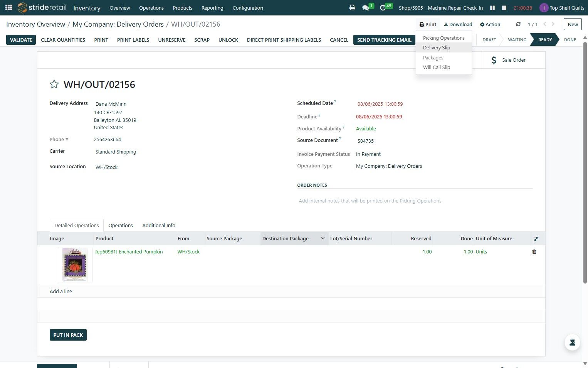
Task: Go to Inventory Overview breadcrumb
Action: click(x=36, y=24)
